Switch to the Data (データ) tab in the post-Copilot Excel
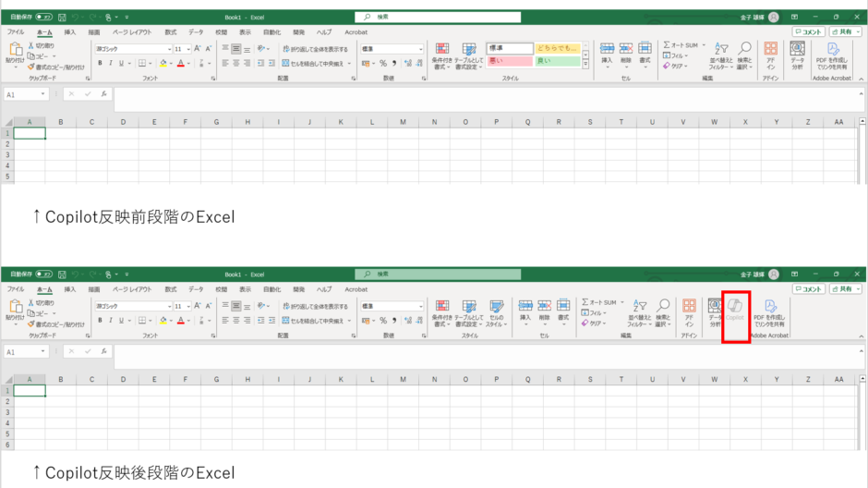Image resolution: width=868 pixels, height=488 pixels. click(196, 289)
